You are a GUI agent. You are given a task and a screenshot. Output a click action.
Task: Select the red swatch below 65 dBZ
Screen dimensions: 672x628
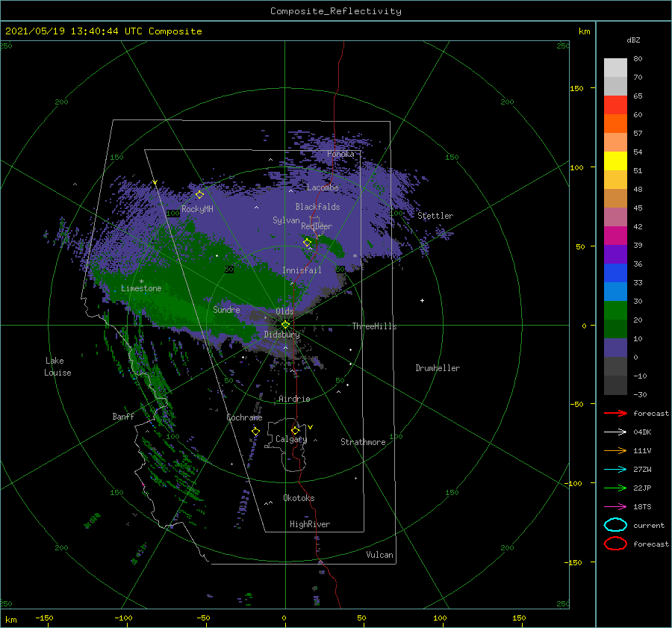click(615, 105)
